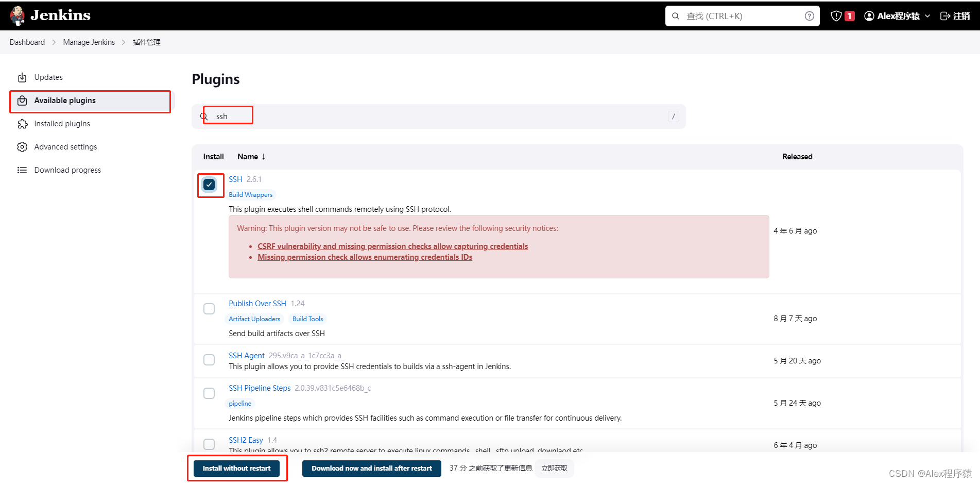Select Available plugins in sidebar

[92, 101]
